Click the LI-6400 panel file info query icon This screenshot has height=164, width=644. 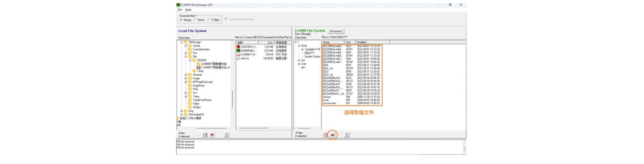pyautogui.click(x=325, y=135)
